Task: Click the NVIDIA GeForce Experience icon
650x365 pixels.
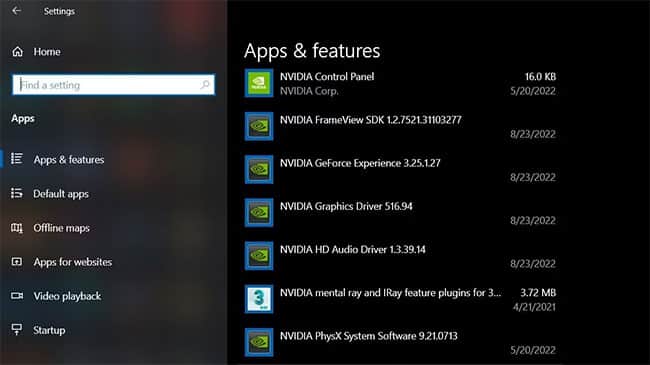Action: tap(259, 169)
